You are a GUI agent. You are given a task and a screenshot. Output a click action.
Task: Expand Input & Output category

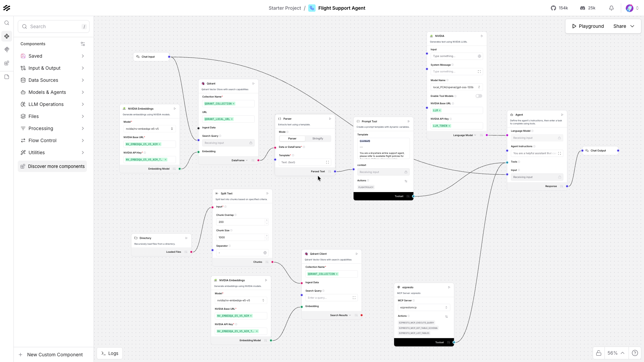click(52, 68)
